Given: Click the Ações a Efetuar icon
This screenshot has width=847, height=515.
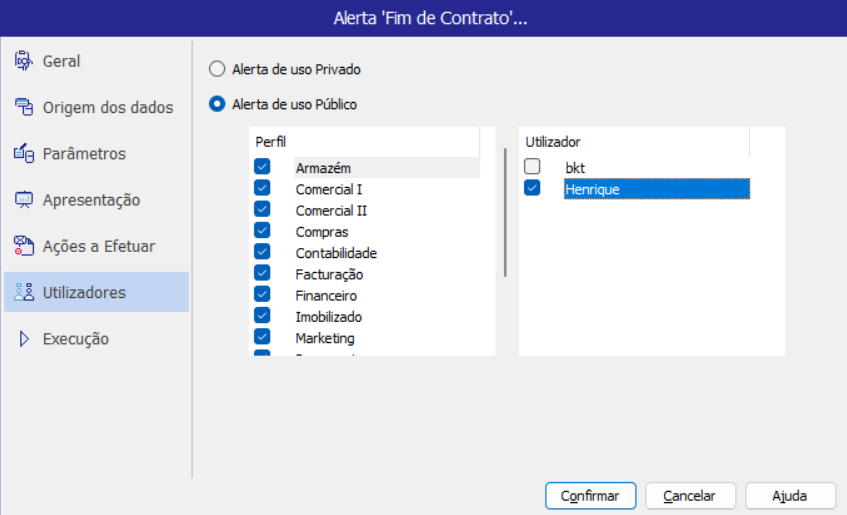Looking at the screenshot, I should pos(24,246).
